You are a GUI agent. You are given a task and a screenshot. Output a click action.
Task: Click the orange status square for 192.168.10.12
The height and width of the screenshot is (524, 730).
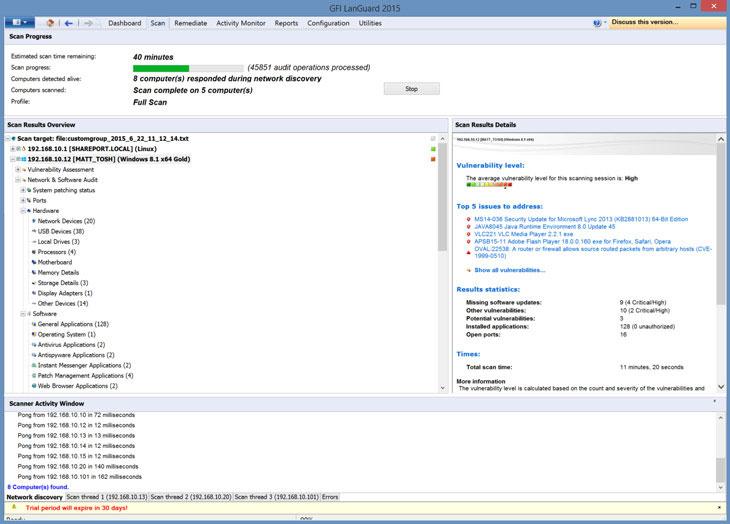click(x=433, y=159)
